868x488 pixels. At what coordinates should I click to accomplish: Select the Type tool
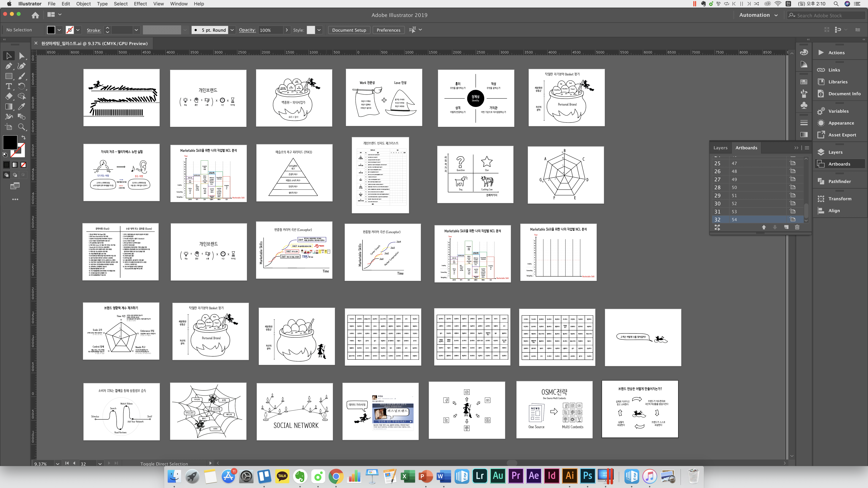point(9,86)
